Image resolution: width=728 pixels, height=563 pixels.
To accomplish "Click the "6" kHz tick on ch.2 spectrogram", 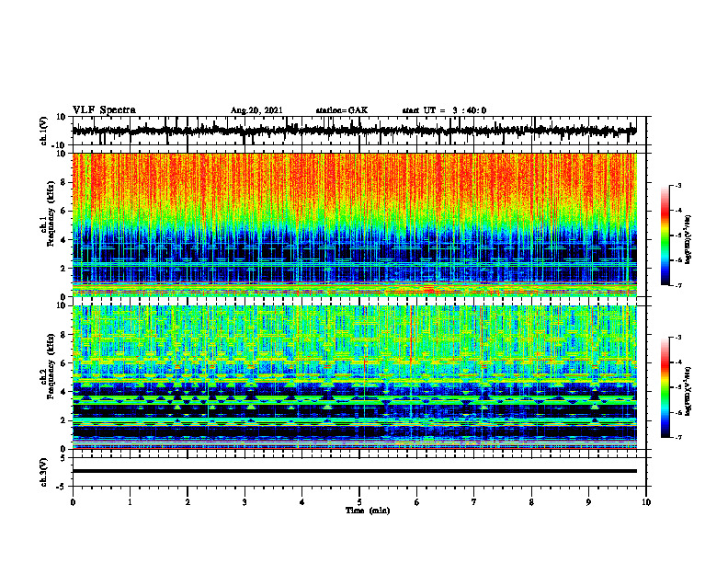I will point(63,363).
